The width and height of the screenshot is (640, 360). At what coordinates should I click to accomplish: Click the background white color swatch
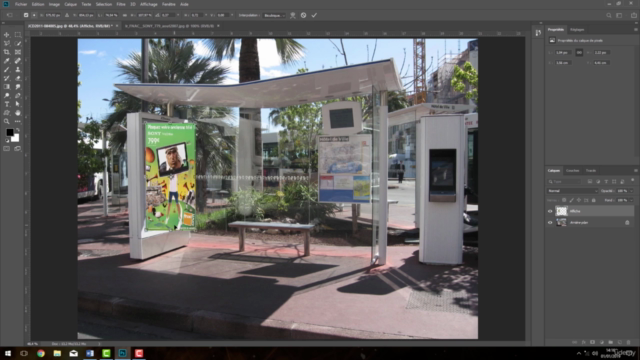point(16,139)
